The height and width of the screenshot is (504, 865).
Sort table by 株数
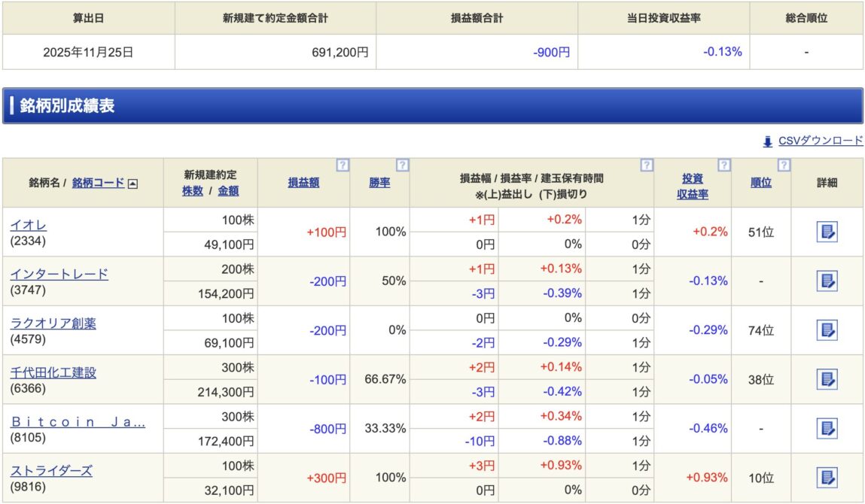point(193,191)
